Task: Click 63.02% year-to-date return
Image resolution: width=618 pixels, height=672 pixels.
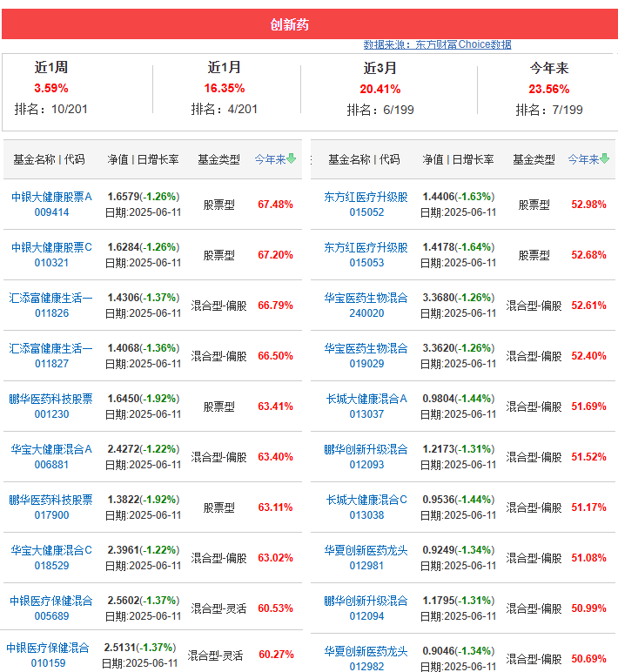Action: [275, 558]
